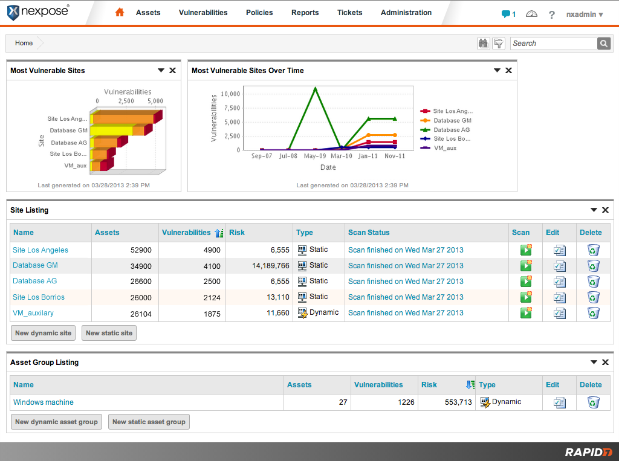
Task: Open the Vulnerabilities menu
Action: 203,13
